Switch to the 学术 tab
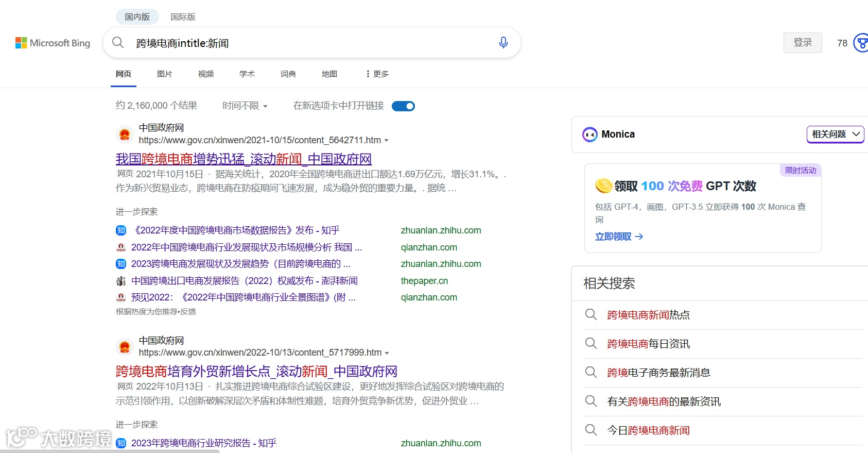The width and height of the screenshot is (868, 453). [247, 74]
